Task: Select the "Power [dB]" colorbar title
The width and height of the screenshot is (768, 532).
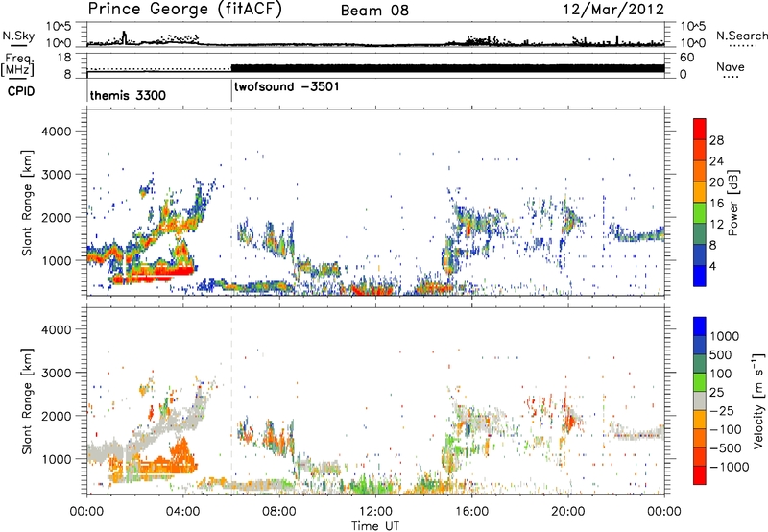Action: click(733, 203)
